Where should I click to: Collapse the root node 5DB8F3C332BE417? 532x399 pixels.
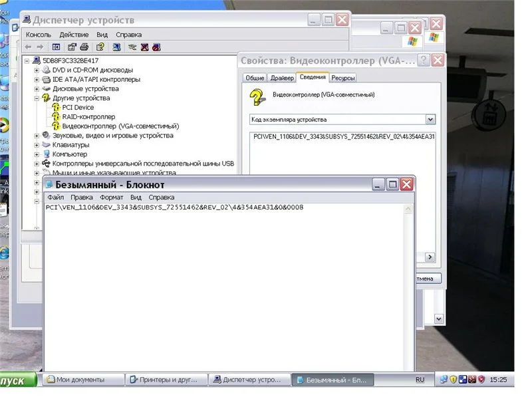[x=27, y=61]
